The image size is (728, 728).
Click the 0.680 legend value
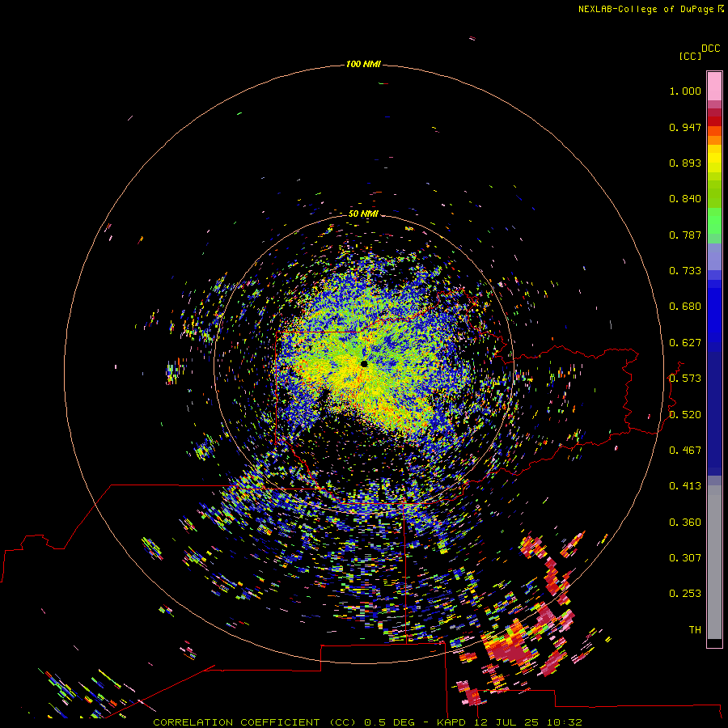point(685,307)
